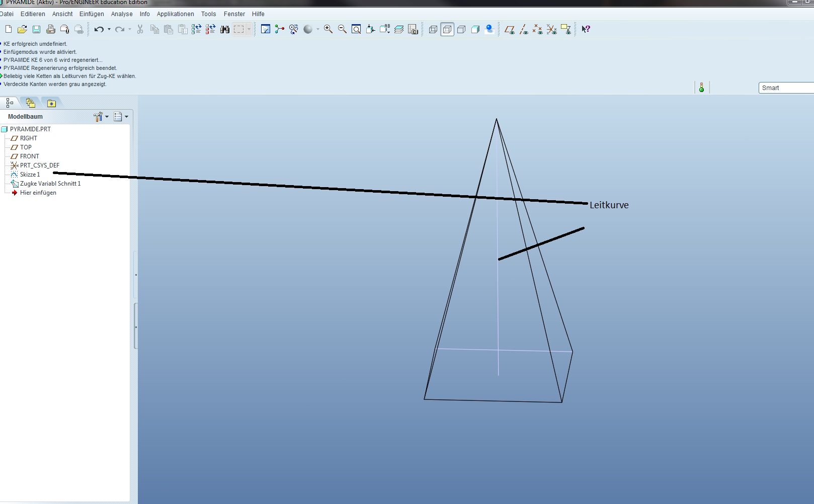
Task: Toggle coordinate systems display
Action: point(552,29)
